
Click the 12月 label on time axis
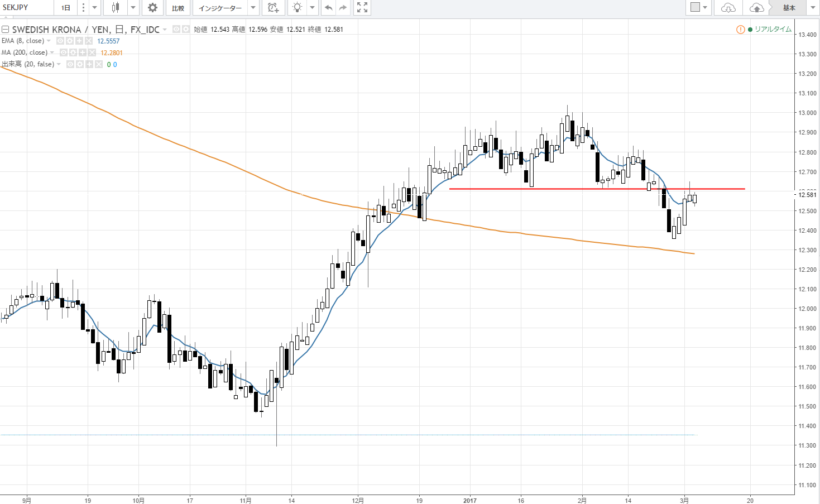(x=358, y=501)
